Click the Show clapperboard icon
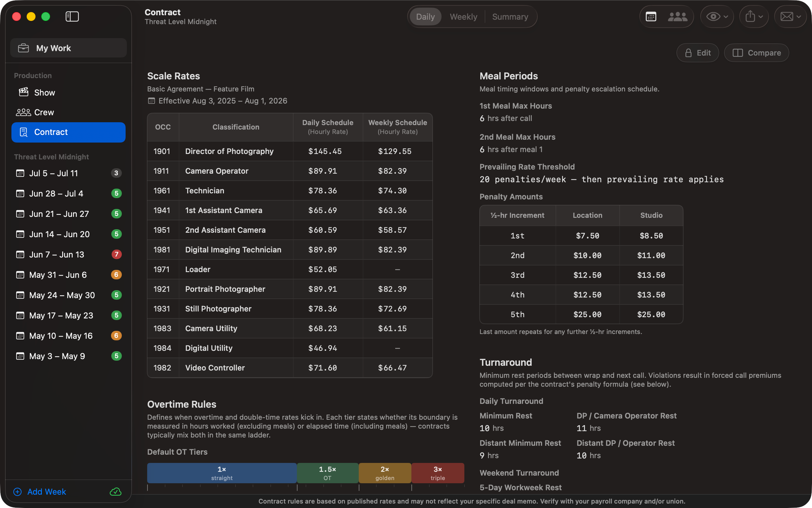812x508 pixels. coord(23,92)
